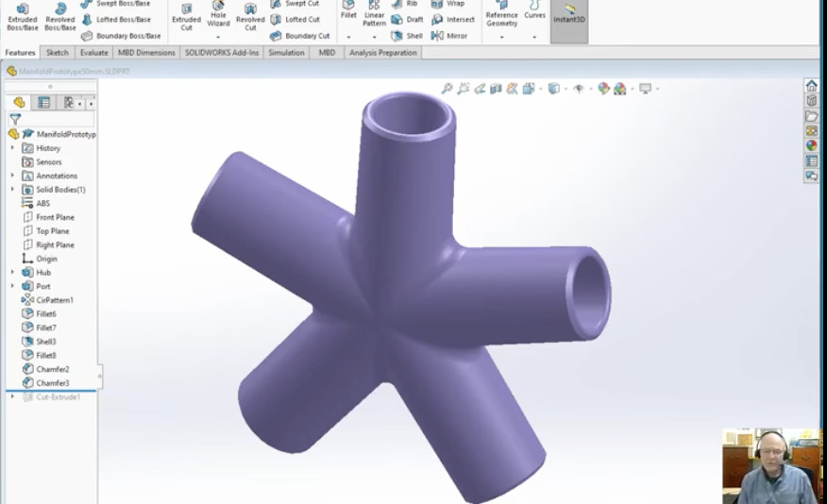
Task: Switch to PropertyManager tab icon
Action: coord(43,103)
